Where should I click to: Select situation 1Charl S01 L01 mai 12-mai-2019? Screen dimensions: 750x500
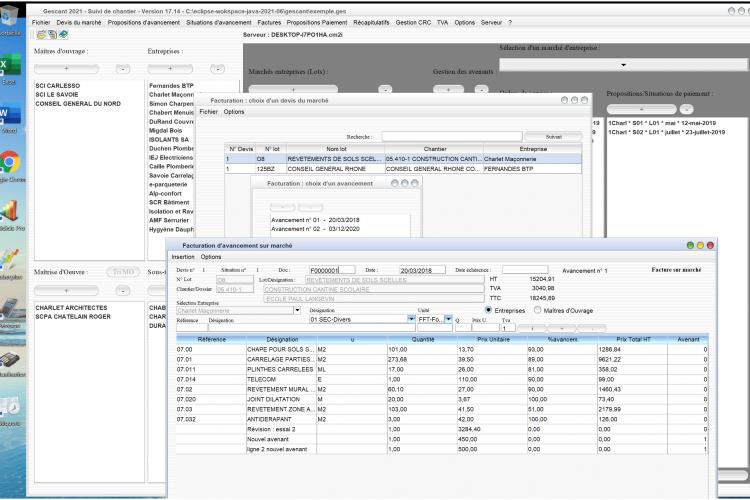(662, 123)
